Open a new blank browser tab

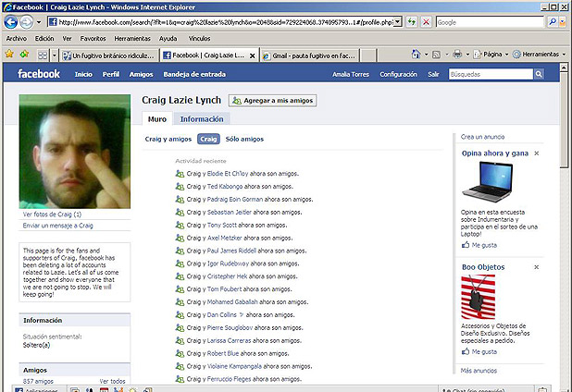(x=368, y=55)
